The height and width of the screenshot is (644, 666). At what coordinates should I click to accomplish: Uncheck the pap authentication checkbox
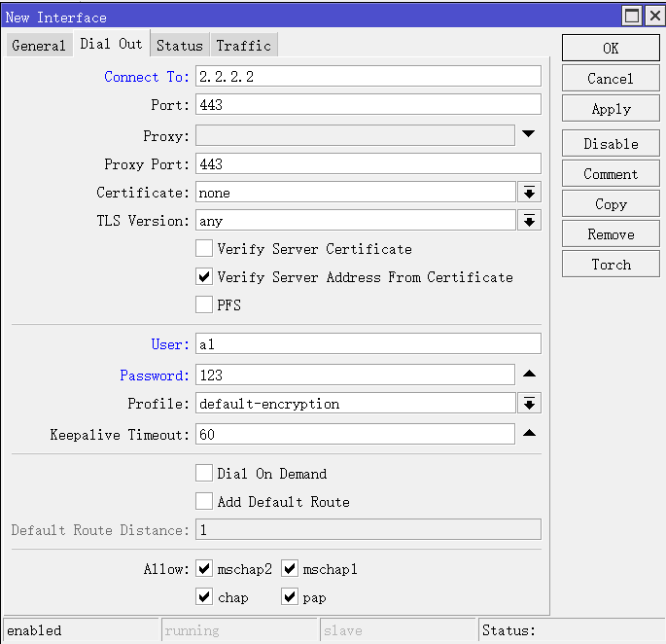point(290,597)
